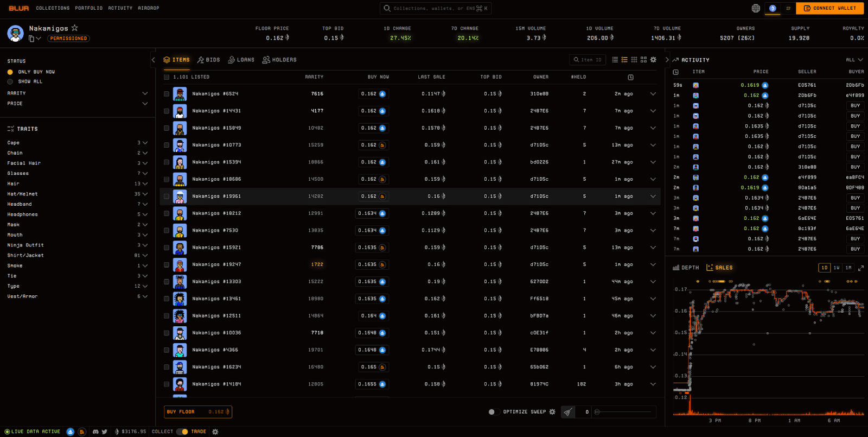Switch to the compact list view icon
The image size is (868, 437).
tap(615, 60)
